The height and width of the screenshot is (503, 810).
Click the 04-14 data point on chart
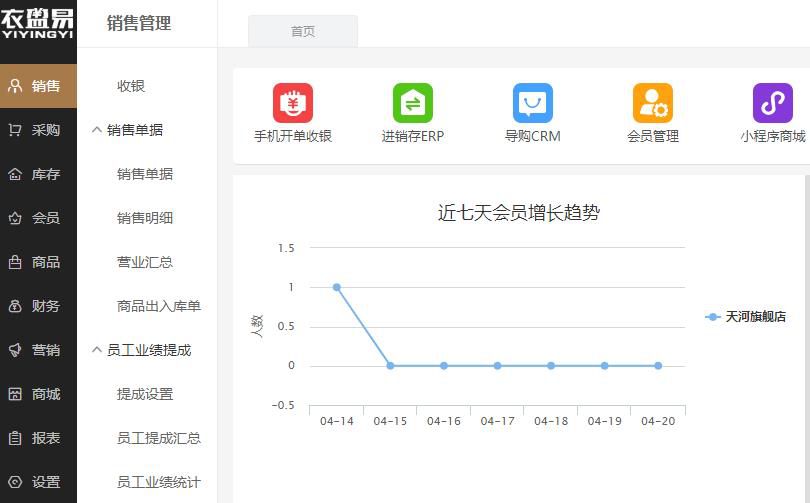coord(337,287)
